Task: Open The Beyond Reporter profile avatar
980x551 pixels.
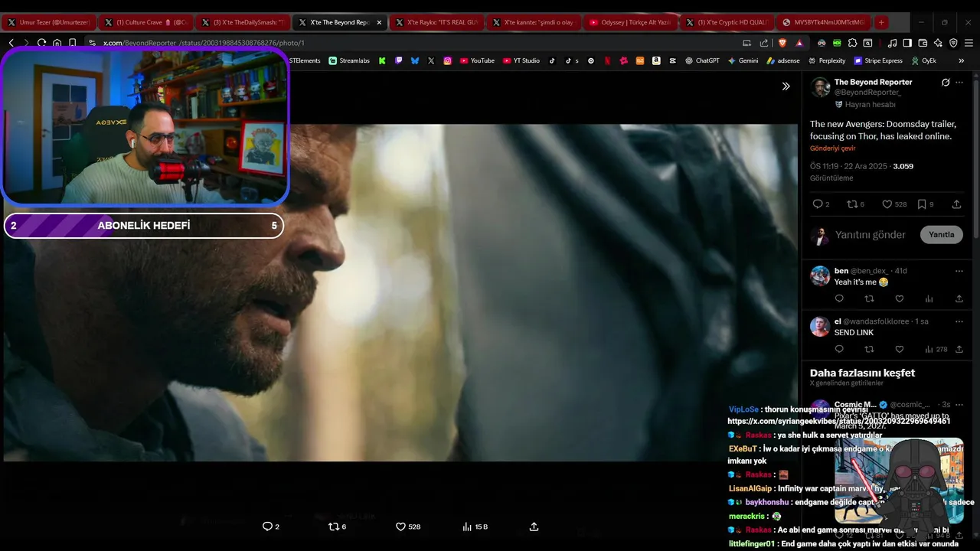Action: click(820, 86)
